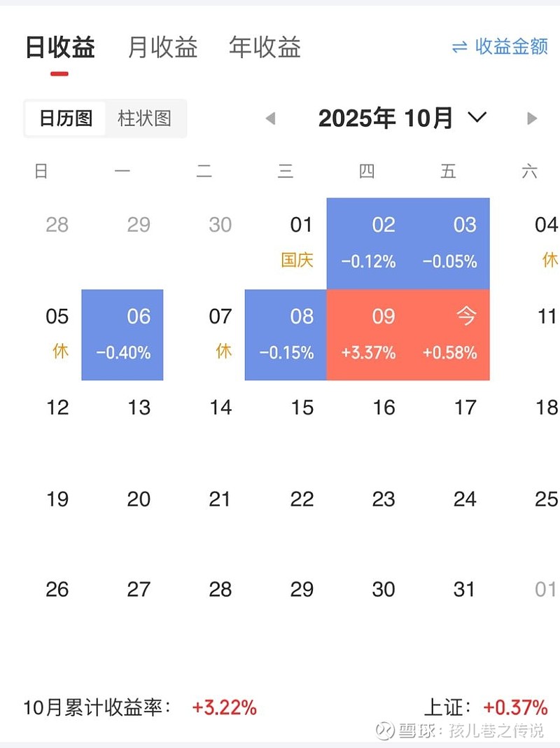The height and width of the screenshot is (748, 560).
Task: Click the 上证 index +0.37% value
Action: (x=514, y=707)
